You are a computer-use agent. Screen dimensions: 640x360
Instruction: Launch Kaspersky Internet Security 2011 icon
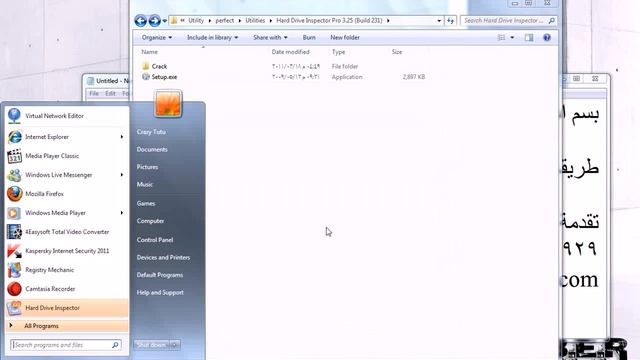[14, 251]
